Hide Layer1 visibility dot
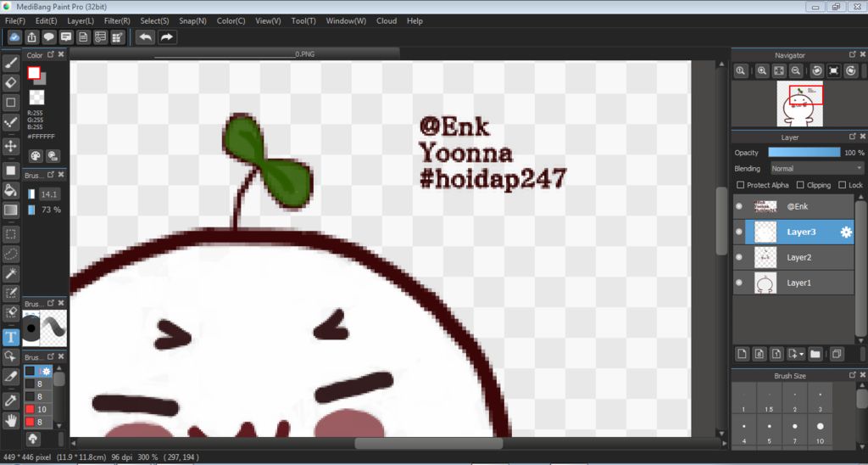Screen dimensions: 868x465 (738, 283)
